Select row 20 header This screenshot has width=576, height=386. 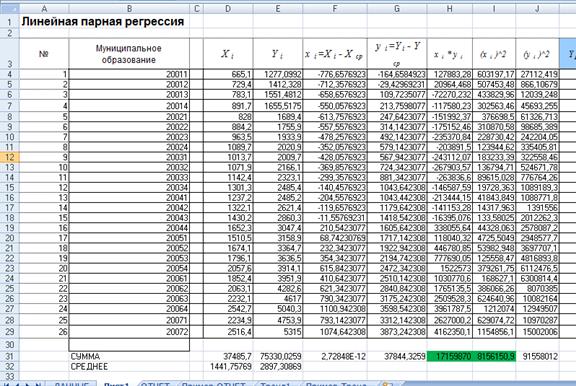click(x=10, y=238)
